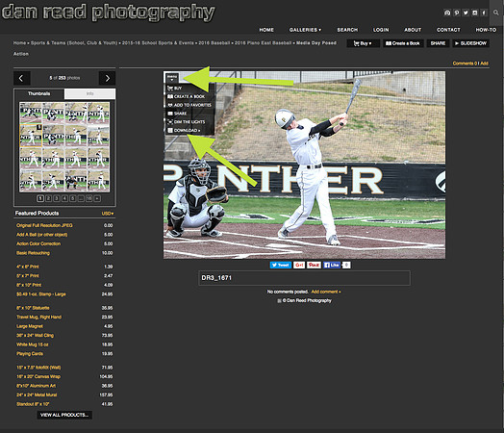Viewport: 504px width, 433px height.
Task: Go to thumbnail page 16
Action: tap(89, 198)
